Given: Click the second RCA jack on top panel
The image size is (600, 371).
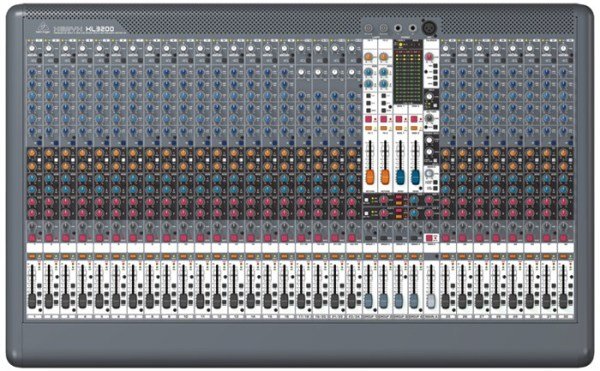Looking at the screenshot, I should (383, 28).
